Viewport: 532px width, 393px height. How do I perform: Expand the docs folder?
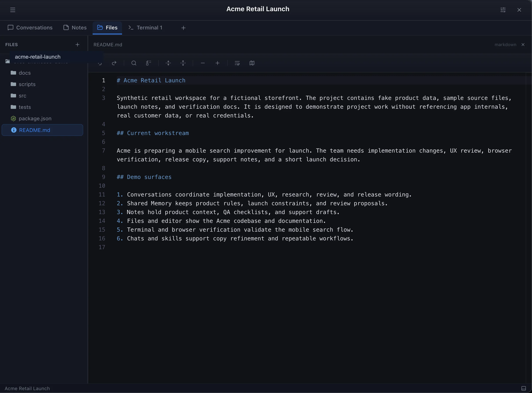coord(43,73)
